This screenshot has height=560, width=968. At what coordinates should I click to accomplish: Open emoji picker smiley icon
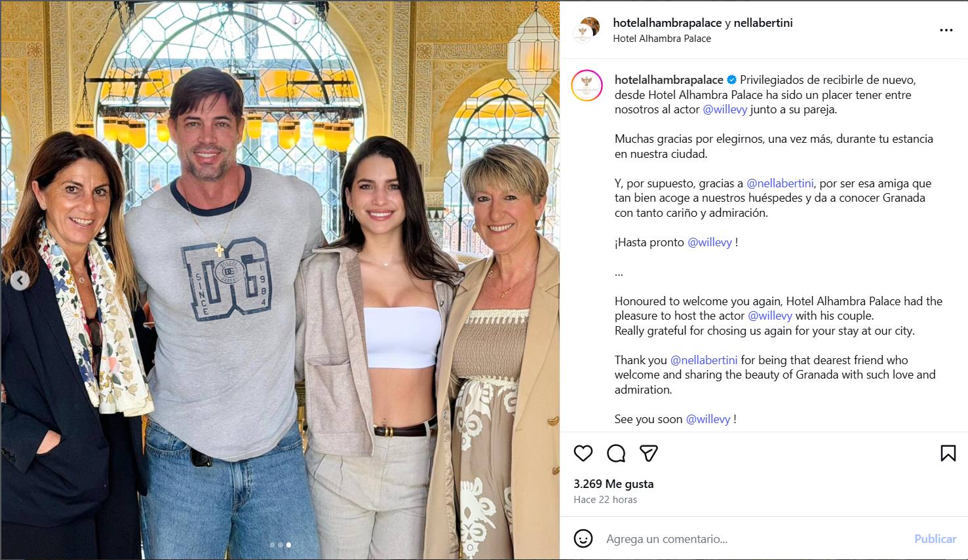coord(583,538)
